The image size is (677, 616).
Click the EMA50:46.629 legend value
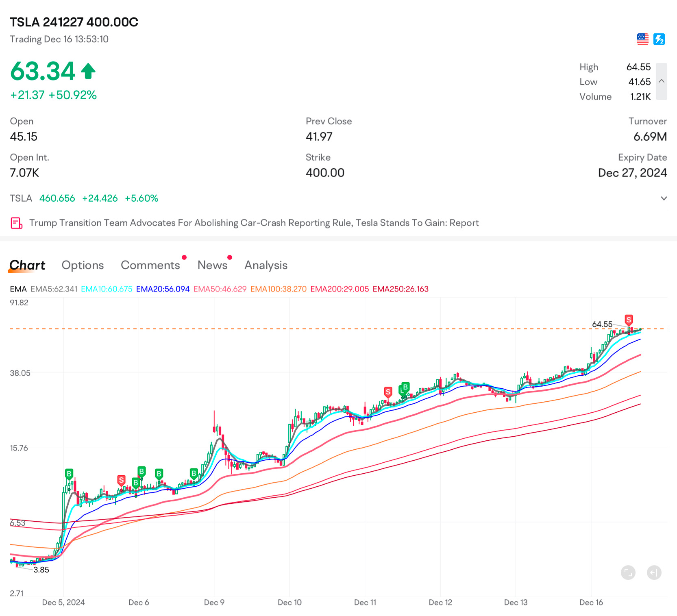(220, 289)
